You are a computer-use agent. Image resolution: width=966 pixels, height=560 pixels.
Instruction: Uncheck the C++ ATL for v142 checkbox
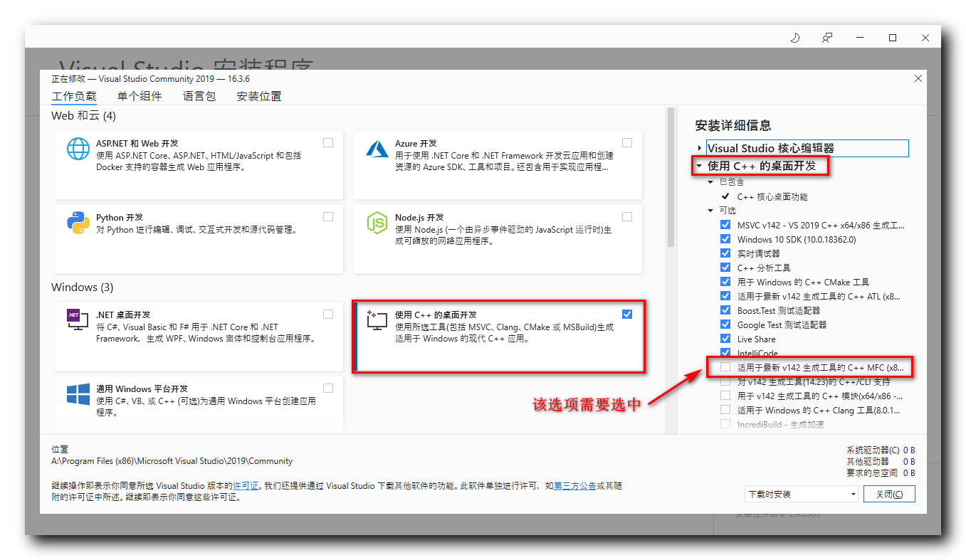click(x=725, y=296)
